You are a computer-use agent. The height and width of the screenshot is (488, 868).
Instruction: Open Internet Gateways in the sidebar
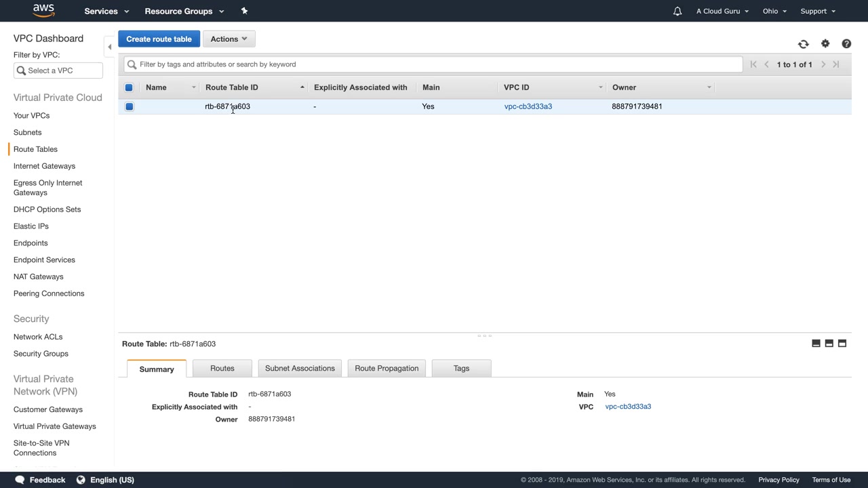(x=44, y=166)
